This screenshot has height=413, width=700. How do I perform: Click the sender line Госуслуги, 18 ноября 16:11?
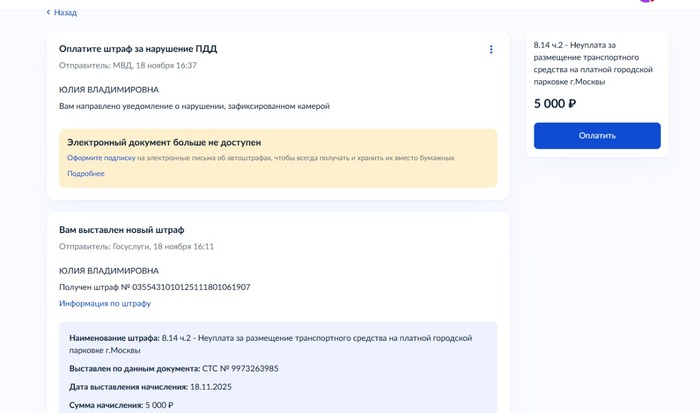click(x=136, y=246)
